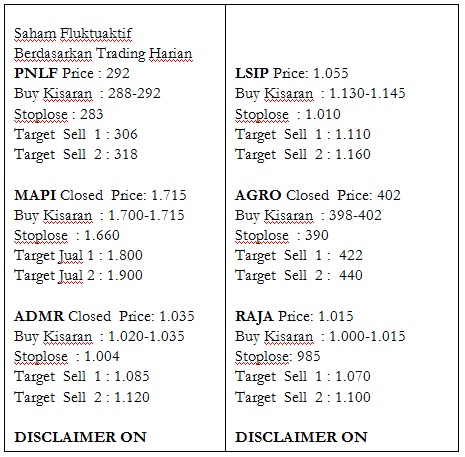The image size is (465, 457).
Task: Click the 'Saham Fluktuaktif' heading text
Action: 73,33
